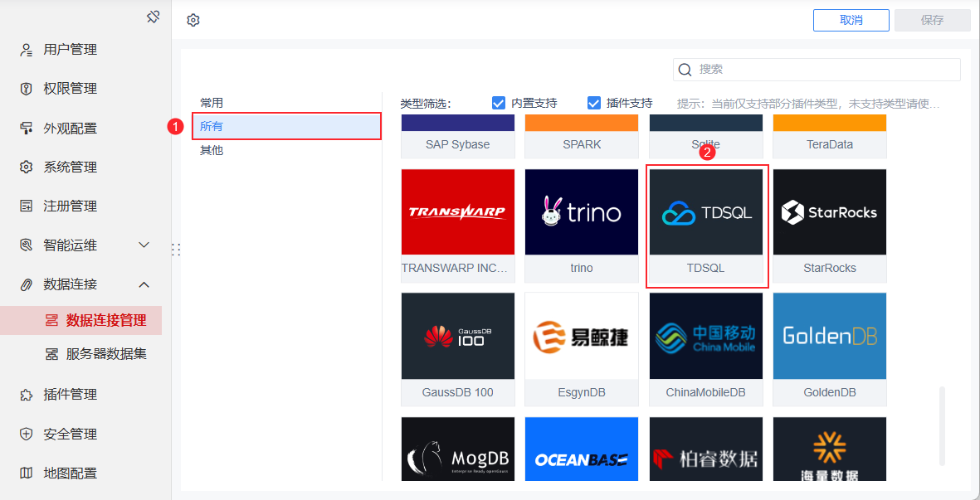Select the 柏睿数据 logo tile
The height and width of the screenshot is (500, 980).
click(x=706, y=449)
